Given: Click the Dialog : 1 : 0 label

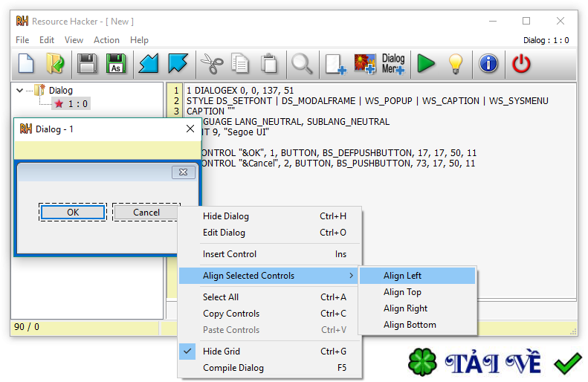Looking at the screenshot, I should [x=546, y=40].
